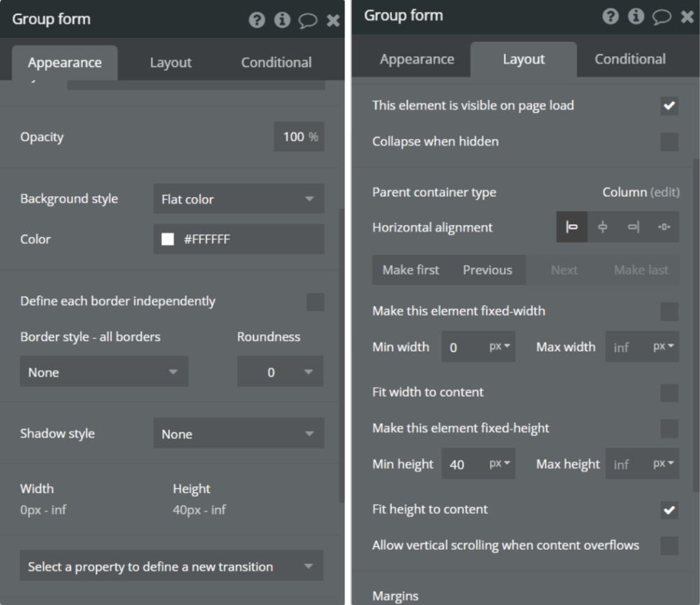Toggle 'Collapse when hidden' checkbox

coord(669,142)
